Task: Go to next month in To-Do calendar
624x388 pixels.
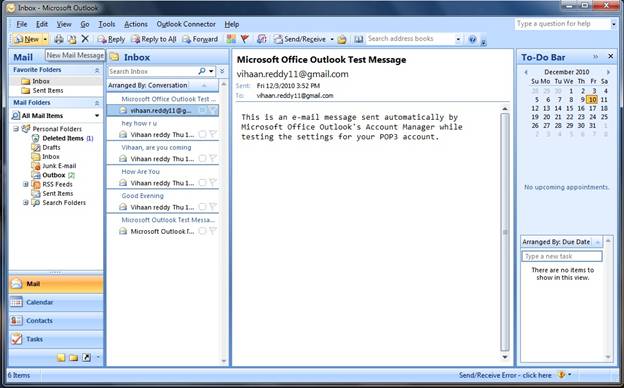Action: coord(608,72)
